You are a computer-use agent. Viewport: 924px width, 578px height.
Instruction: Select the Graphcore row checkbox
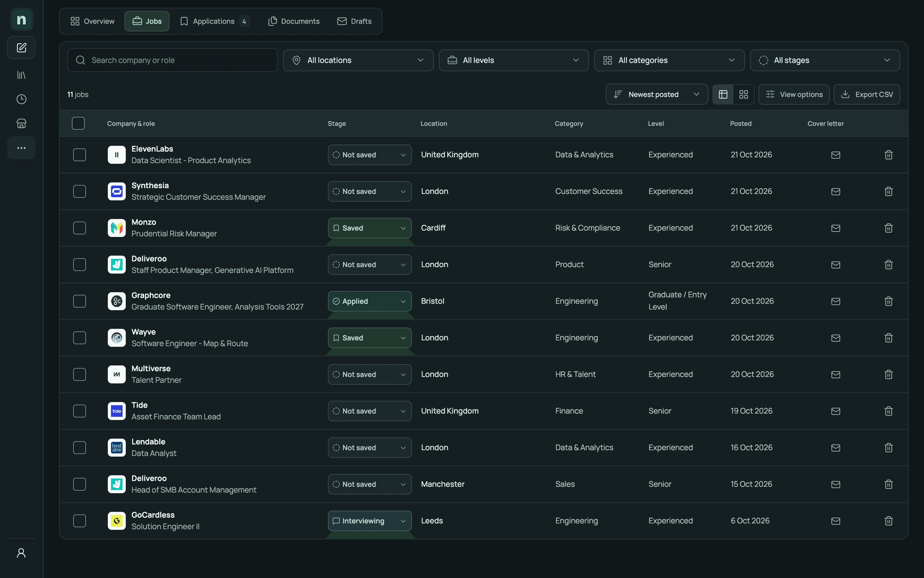(x=80, y=301)
